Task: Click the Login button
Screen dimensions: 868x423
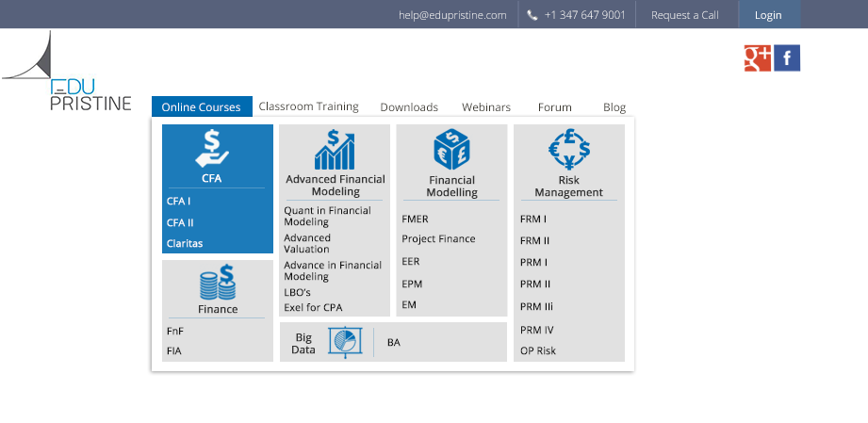Action: (768, 14)
